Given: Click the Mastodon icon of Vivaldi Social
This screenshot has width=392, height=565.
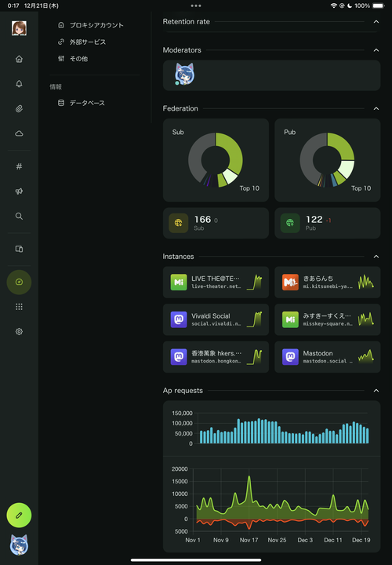Looking at the screenshot, I should tap(179, 319).
